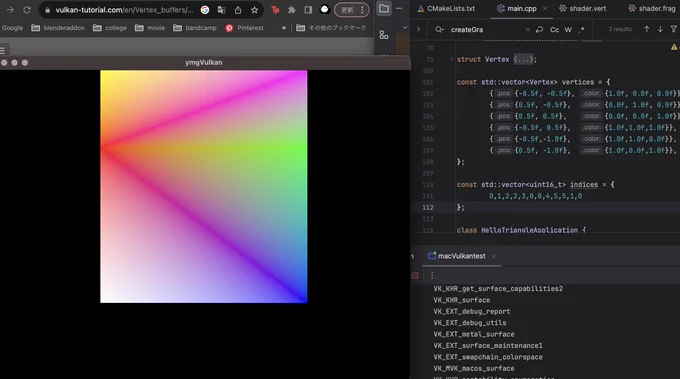Screen dimensions: 680x379
Task: Click VK_MVK_macos_surface in console output
Action: [474, 369]
